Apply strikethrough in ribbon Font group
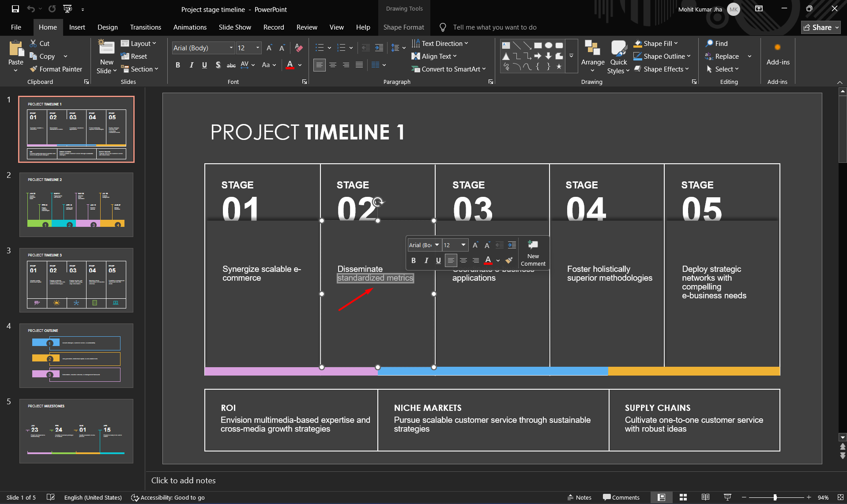 pos(231,65)
